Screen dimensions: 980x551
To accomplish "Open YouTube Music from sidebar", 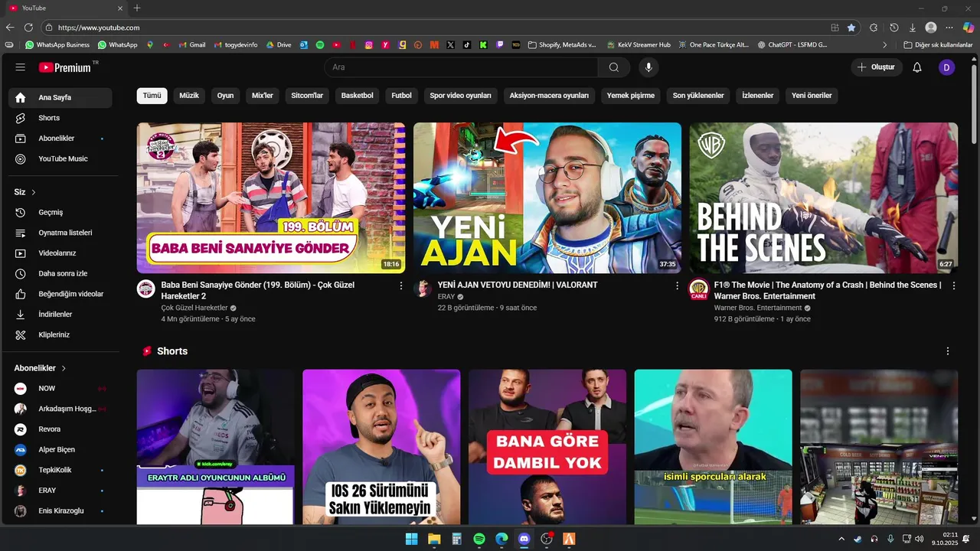I will [x=60, y=159].
